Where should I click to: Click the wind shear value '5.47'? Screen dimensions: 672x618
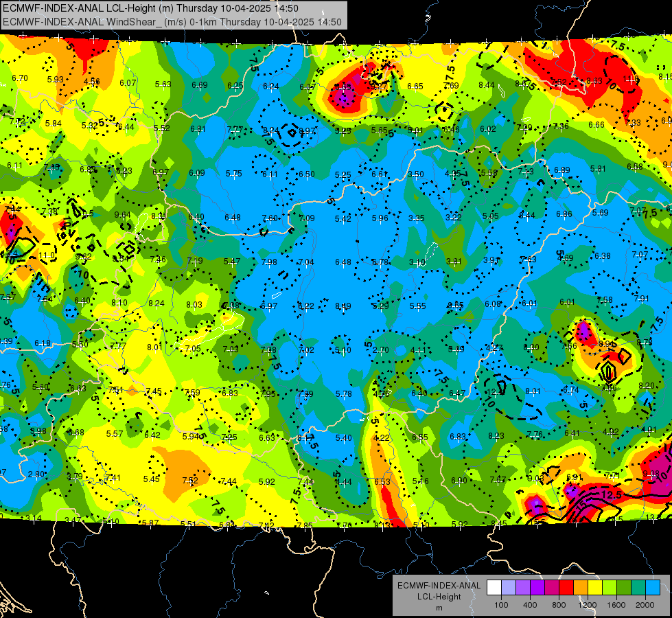(232, 261)
